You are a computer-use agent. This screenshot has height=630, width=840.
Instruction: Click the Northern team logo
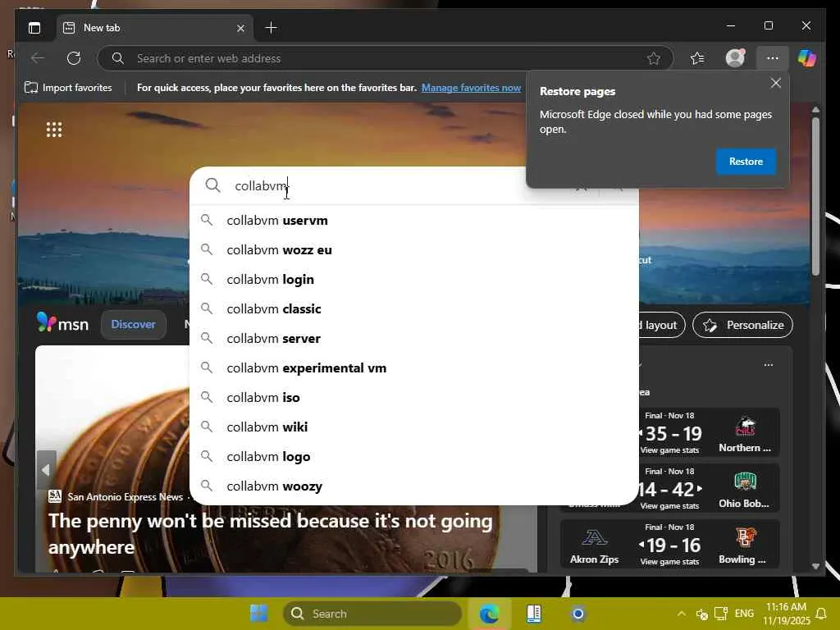click(745, 427)
